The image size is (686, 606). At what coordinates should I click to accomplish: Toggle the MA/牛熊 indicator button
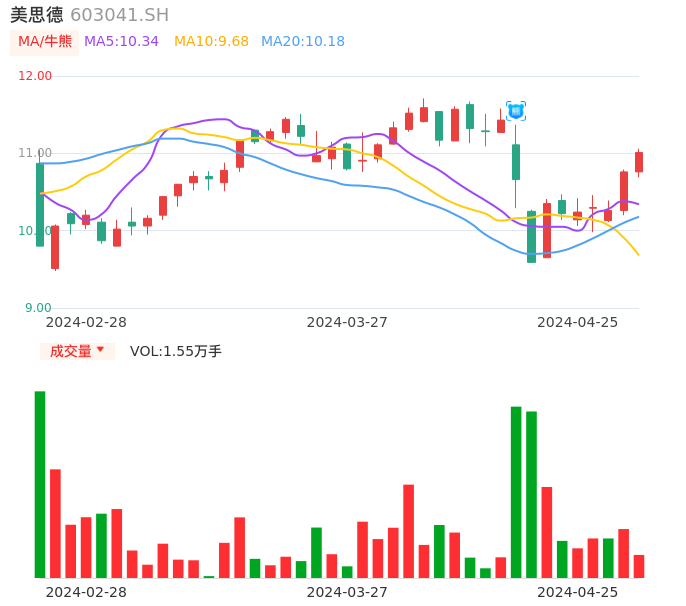(44, 42)
